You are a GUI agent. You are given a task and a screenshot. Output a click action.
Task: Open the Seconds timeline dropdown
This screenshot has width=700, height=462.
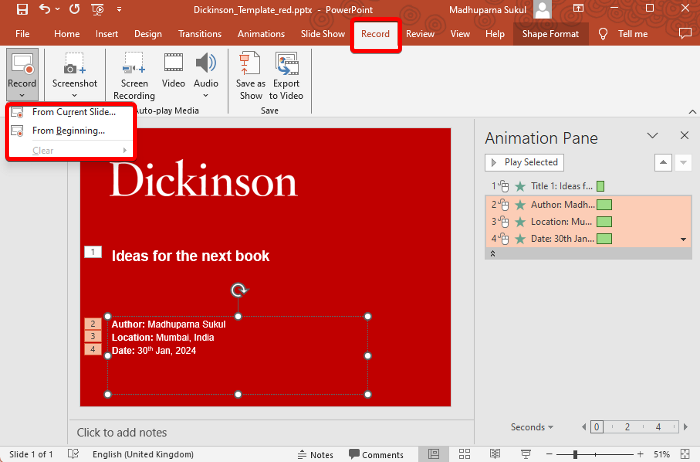point(532,427)
